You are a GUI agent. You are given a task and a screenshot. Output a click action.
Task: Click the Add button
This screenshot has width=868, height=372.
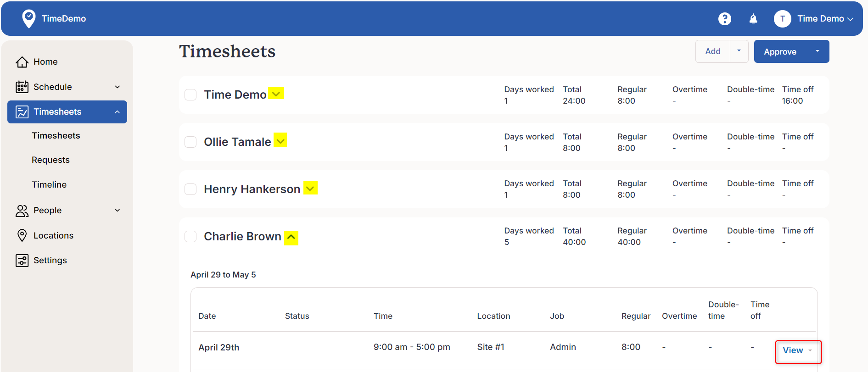point(712,51)
